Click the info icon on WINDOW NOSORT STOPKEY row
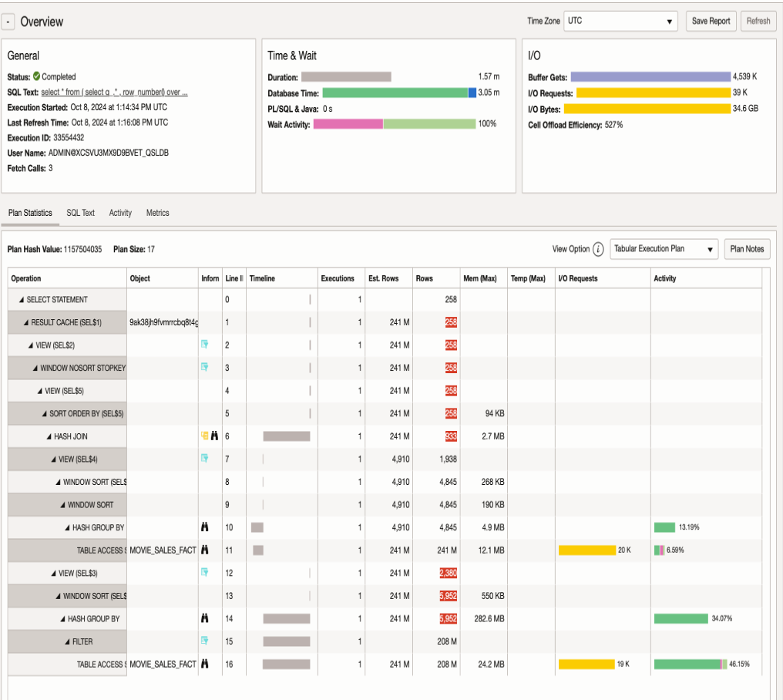783x700 pixels. 205,368
